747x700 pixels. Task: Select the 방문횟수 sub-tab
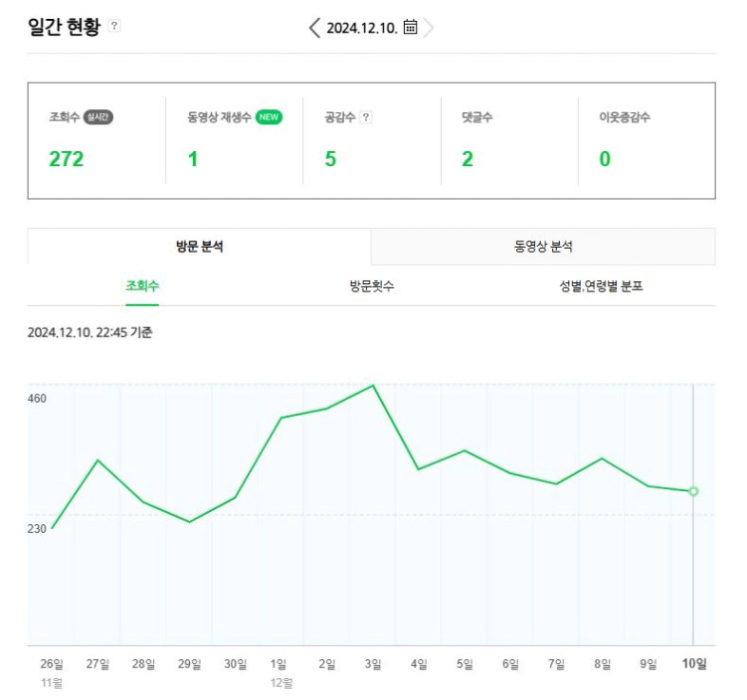coord(372,286)
